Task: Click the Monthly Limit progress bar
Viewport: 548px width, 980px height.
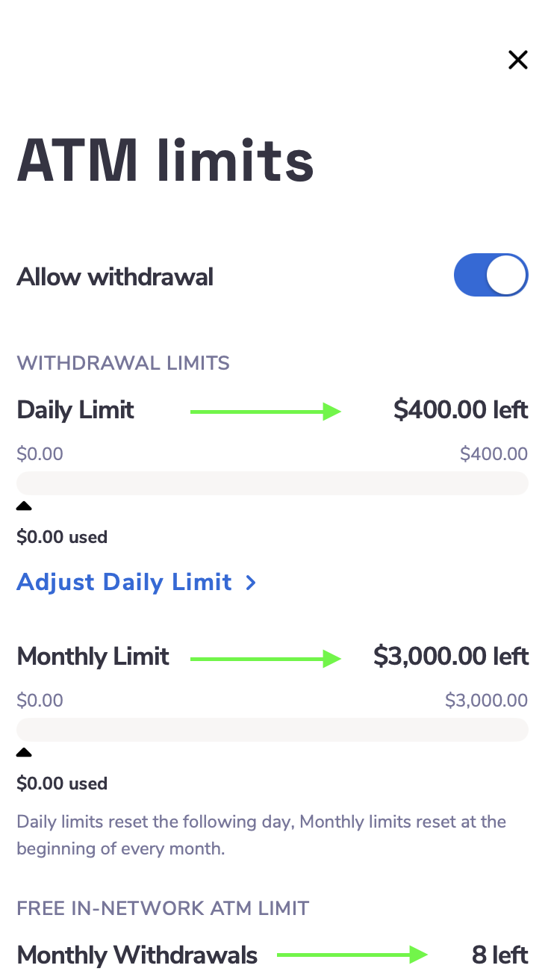Action: tap(273, 730)
